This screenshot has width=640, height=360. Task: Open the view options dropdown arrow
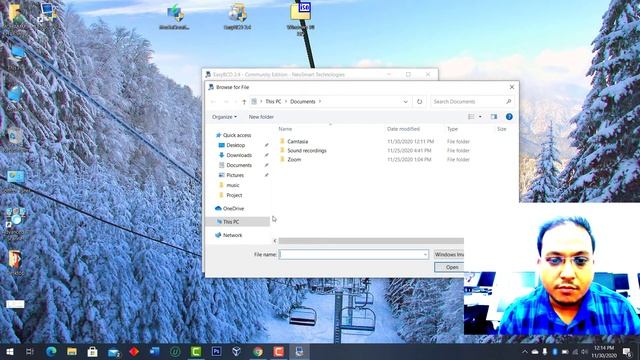coord(480,117)
